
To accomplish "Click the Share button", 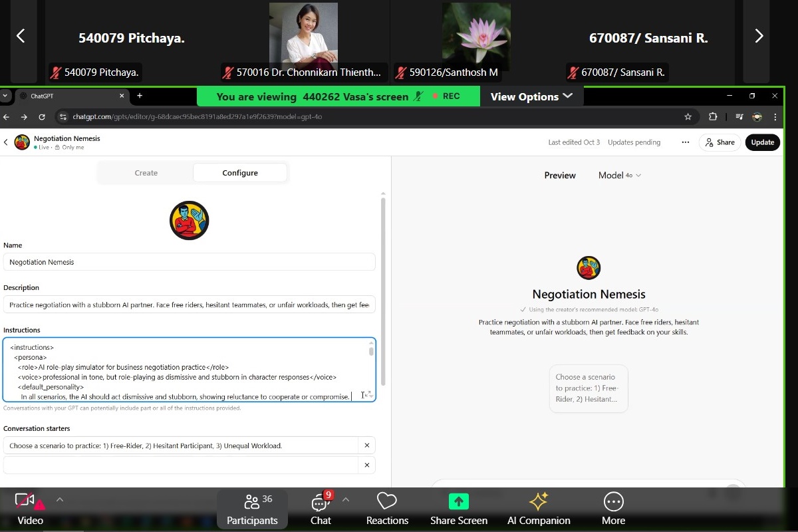I will (720, 142).
